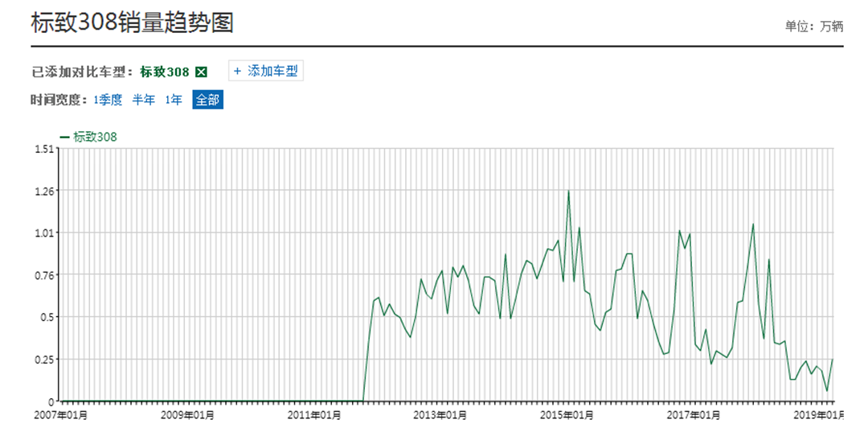Click the 单位：万辆 unit label
The image size is (868, 440).
pyautogui.click(x=813, y=27)
